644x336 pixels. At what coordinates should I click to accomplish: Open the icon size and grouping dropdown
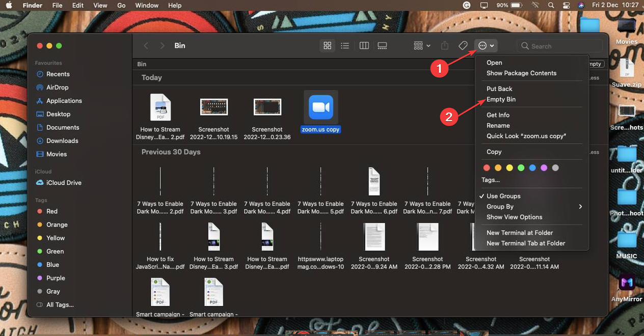422,45
